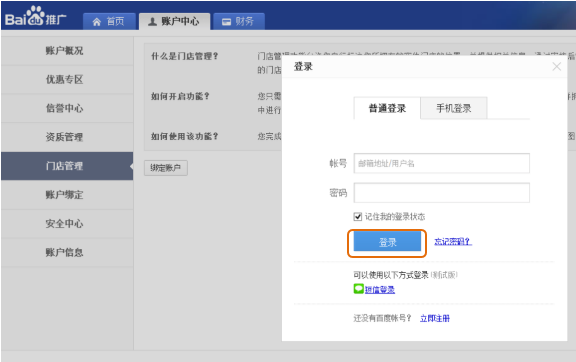The width and height of the screenshot is (576, 362).
Task: Click the green WeChat icon
Action: 359,289
